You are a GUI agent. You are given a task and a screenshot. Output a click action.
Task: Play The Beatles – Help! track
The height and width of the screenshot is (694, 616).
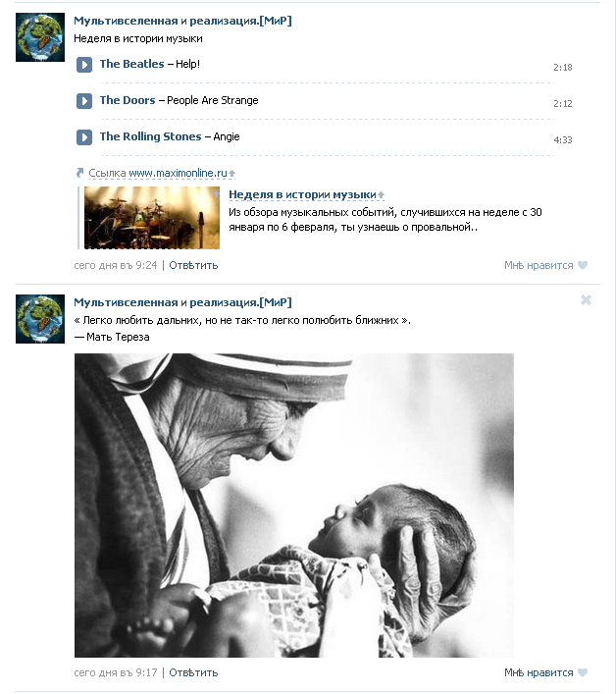tap(84, 65)
